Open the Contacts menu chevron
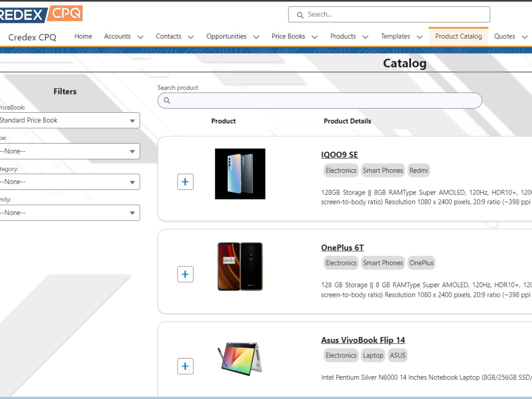Viewport: 532px width, 399px height. (191, 37)
